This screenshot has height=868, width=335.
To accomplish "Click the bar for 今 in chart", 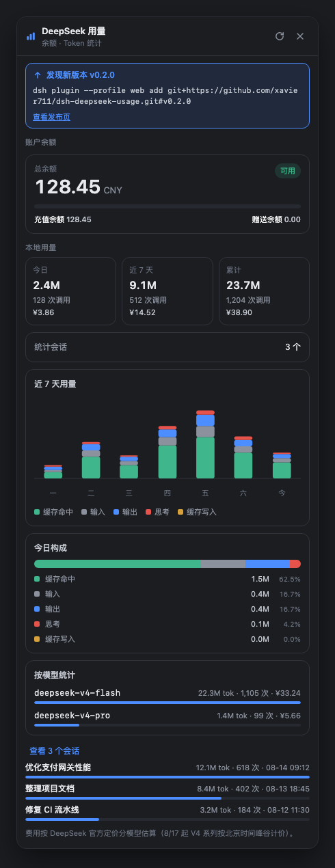I will (x=282, y=465).
